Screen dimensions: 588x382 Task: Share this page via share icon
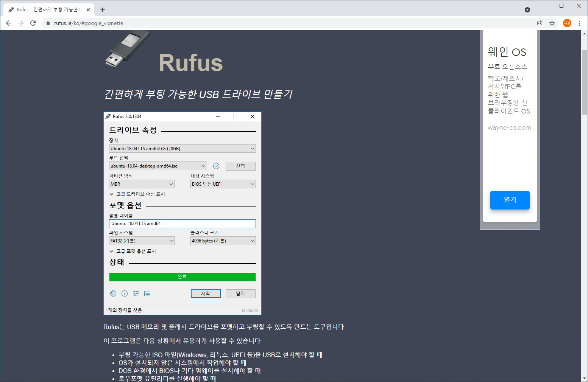(x=540, y=23)
